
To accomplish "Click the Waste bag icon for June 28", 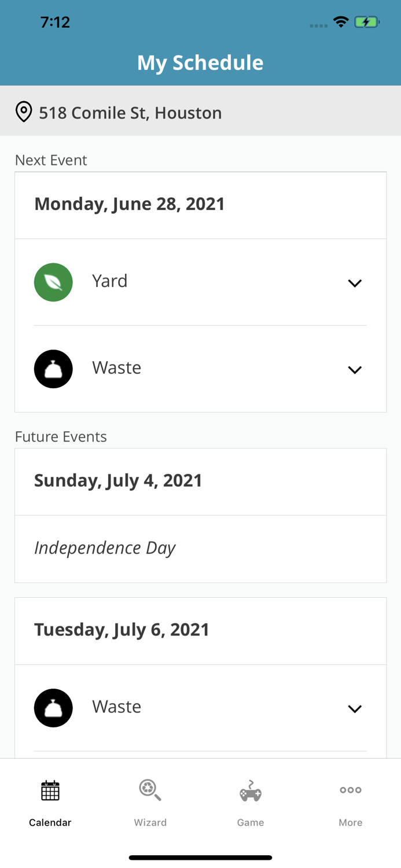I will (x=53, y=369).
